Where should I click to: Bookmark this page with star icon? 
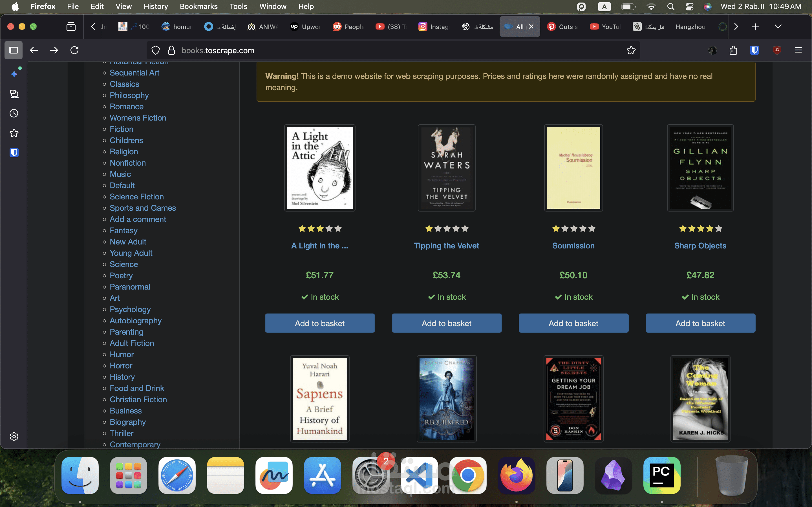point(631,50)
